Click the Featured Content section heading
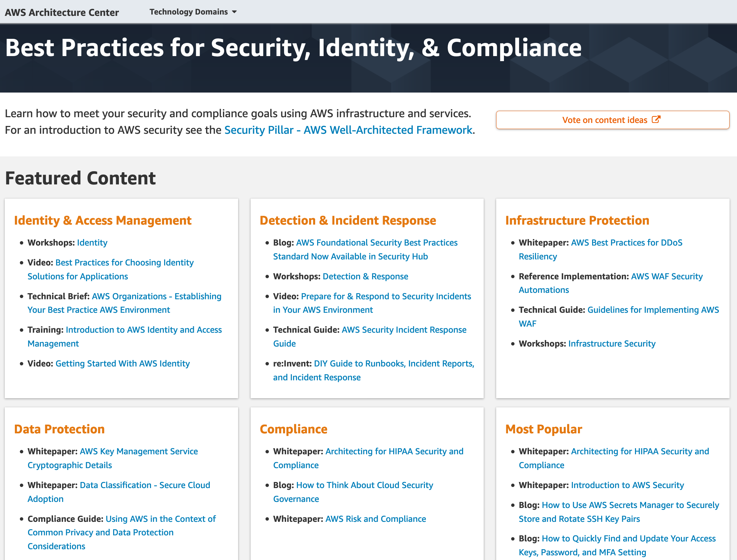This screenshot has height=560, width=737. (80, 178)
